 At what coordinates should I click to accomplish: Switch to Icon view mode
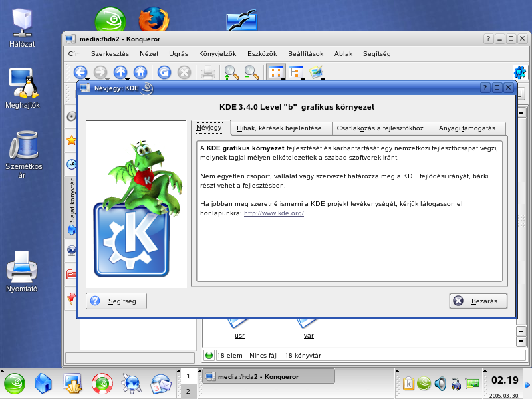275,72
